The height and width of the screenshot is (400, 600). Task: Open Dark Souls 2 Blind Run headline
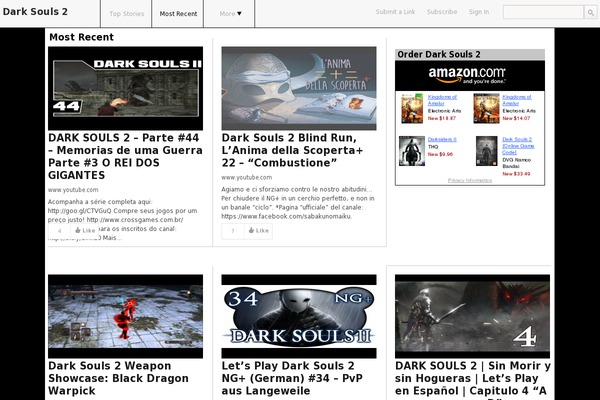coord(292,150)
